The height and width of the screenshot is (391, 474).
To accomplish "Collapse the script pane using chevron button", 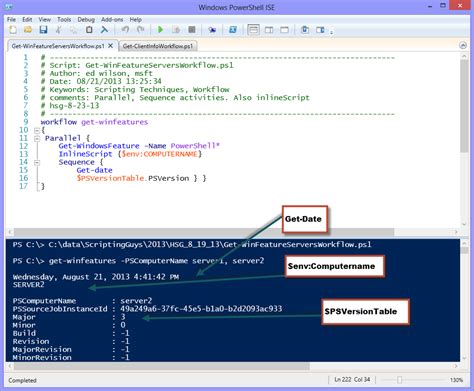I will [463, 46].
